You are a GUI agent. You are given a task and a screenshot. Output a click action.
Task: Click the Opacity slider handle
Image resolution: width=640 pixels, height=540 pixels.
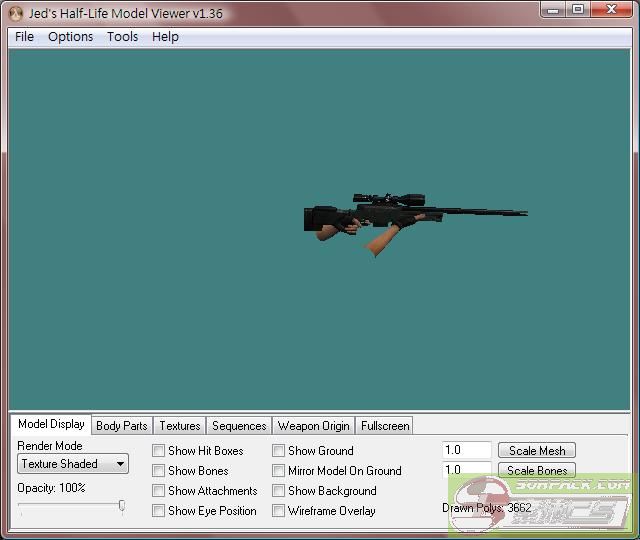tap(122, 506)
